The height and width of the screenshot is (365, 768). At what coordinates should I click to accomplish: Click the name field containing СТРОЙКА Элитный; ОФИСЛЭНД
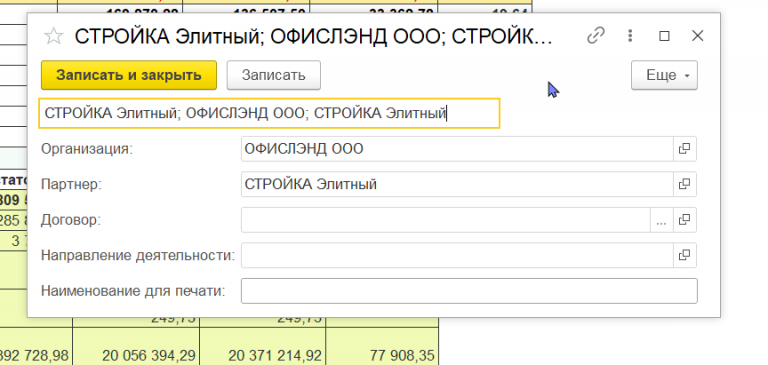[269, 113]
